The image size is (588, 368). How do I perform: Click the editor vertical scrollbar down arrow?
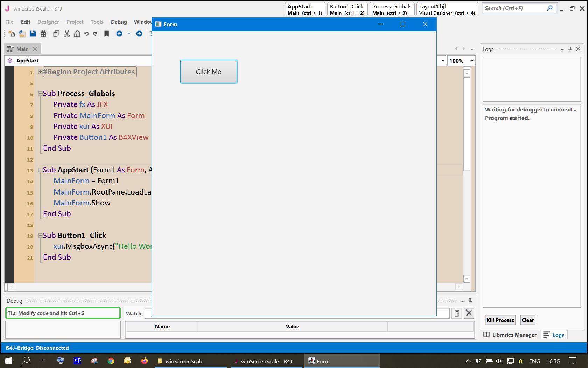pyautogui.click(x=467, y=279)
